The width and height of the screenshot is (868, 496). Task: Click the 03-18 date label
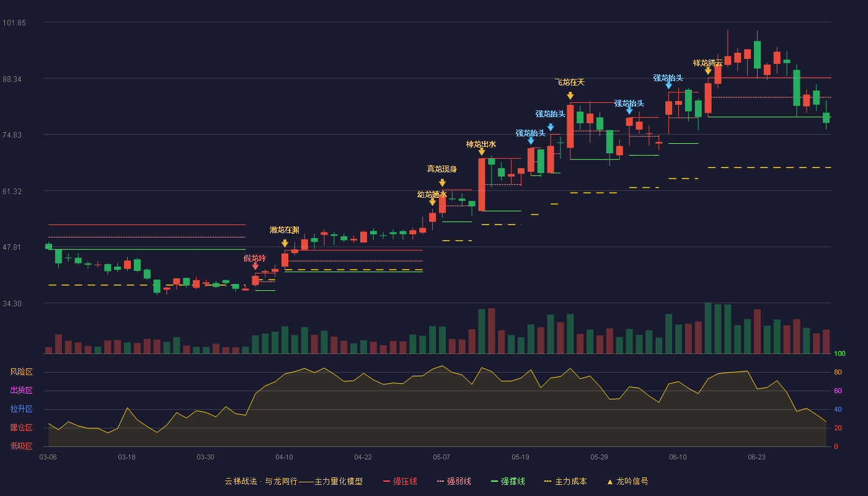126,457
